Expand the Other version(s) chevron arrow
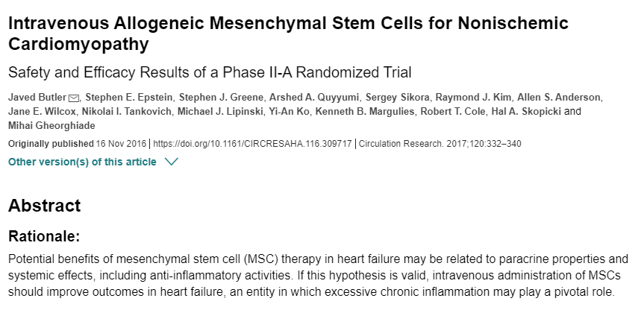Image resolution: width=644 pixels, height=310 pixels. 172,162
